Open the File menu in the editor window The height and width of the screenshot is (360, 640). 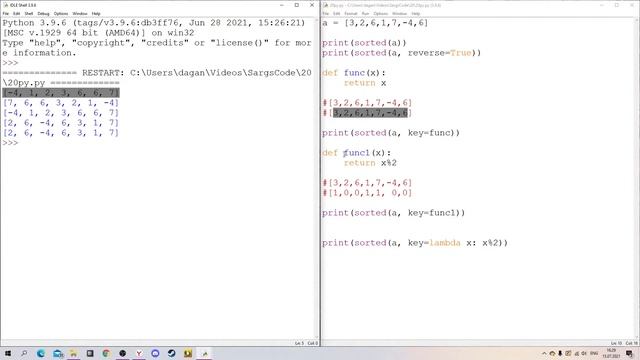(x=325, y=13)
